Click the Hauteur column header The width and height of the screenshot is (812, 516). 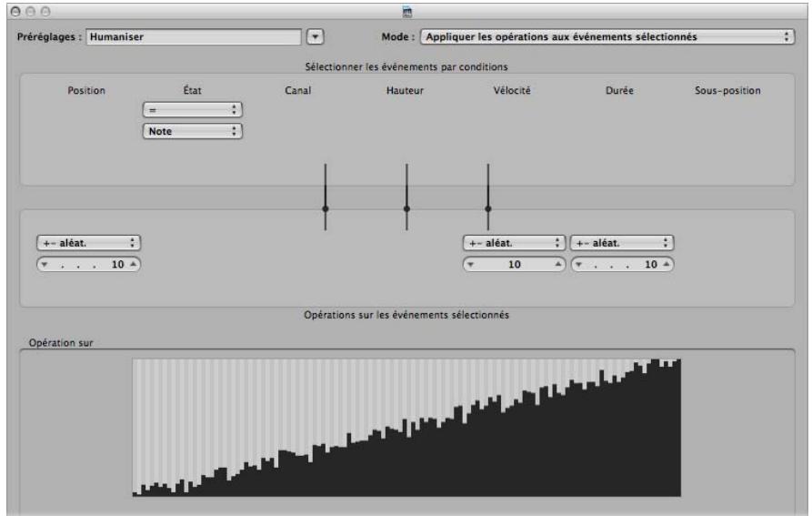(405, 91)
